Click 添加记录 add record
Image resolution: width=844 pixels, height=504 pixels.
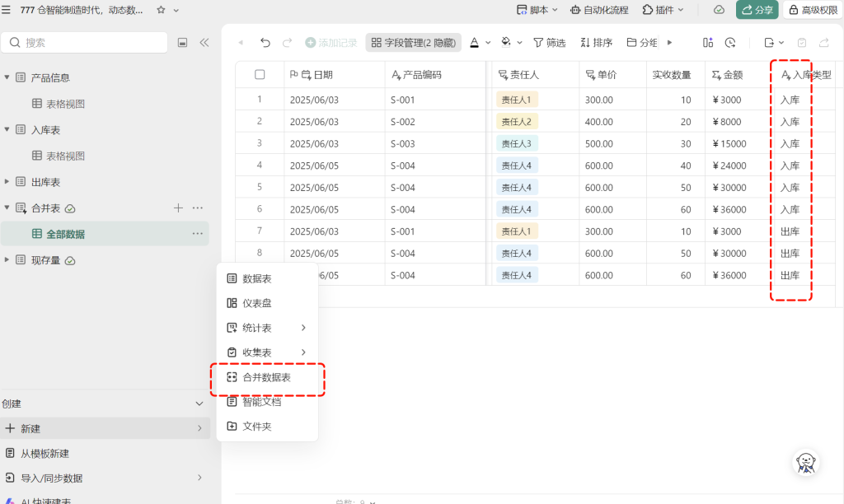[331, 43]
